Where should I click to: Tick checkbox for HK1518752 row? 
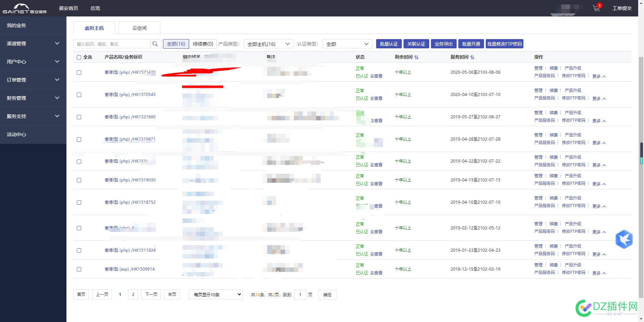(79, 202)
